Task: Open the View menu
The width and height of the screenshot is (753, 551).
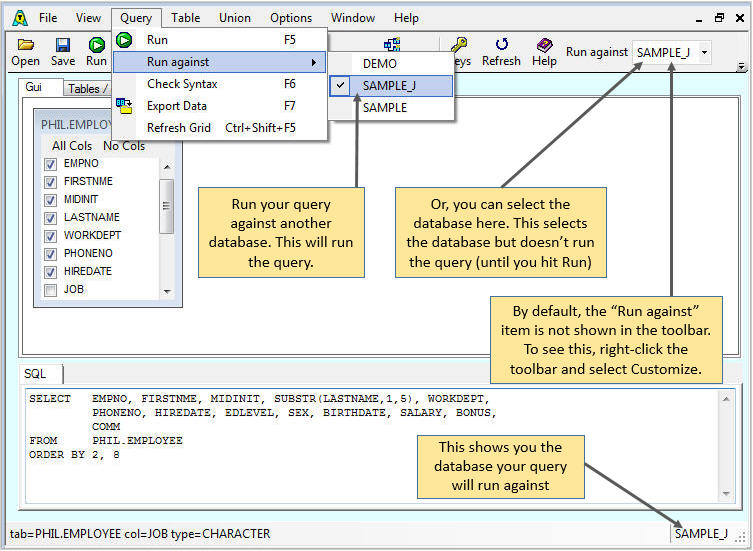Action: click(x=88, y=18)
